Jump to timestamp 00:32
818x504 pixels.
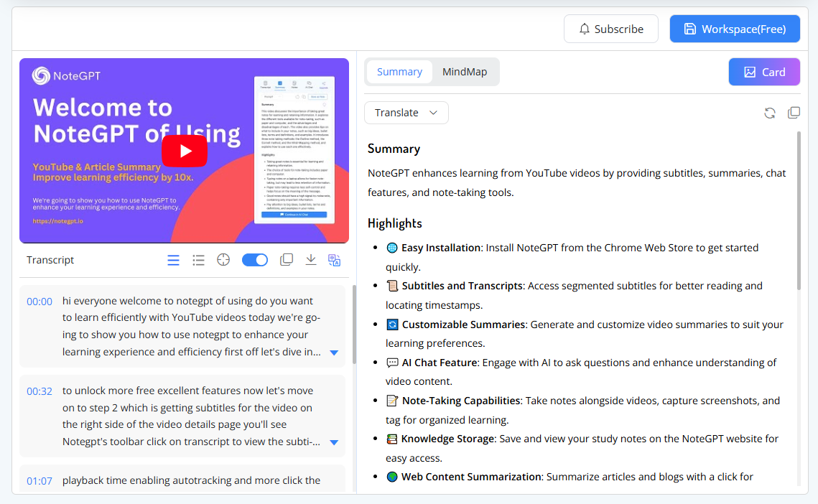[x=39, y=391]
